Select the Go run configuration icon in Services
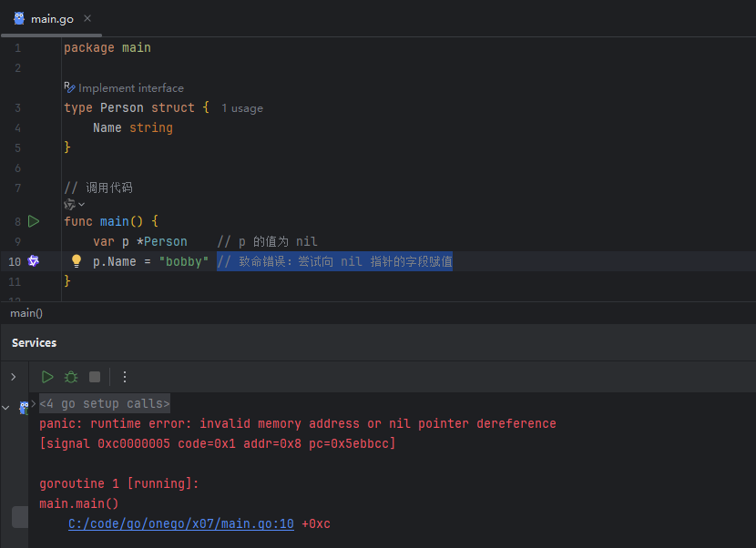 coord(24,408)
